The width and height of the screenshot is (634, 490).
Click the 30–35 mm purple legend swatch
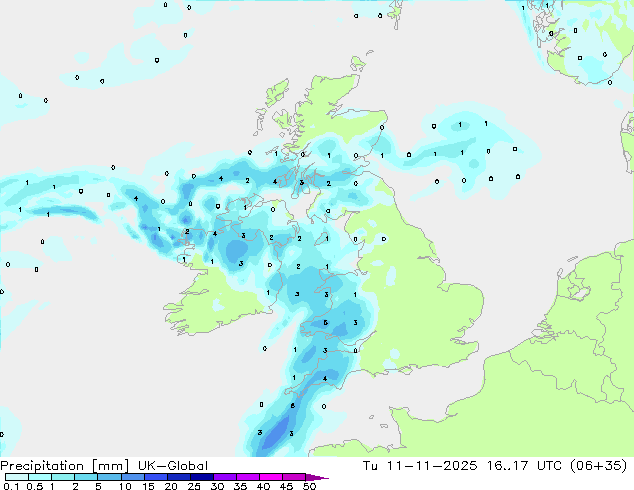click(x=224, y=477)
